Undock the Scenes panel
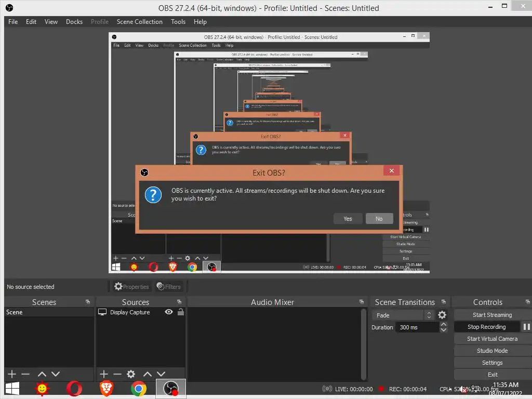Viewport: 532px width, 399px height. point(88,302)
